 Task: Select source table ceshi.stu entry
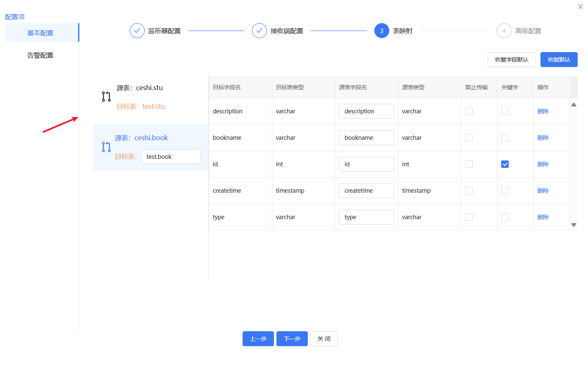pos(140,88)
